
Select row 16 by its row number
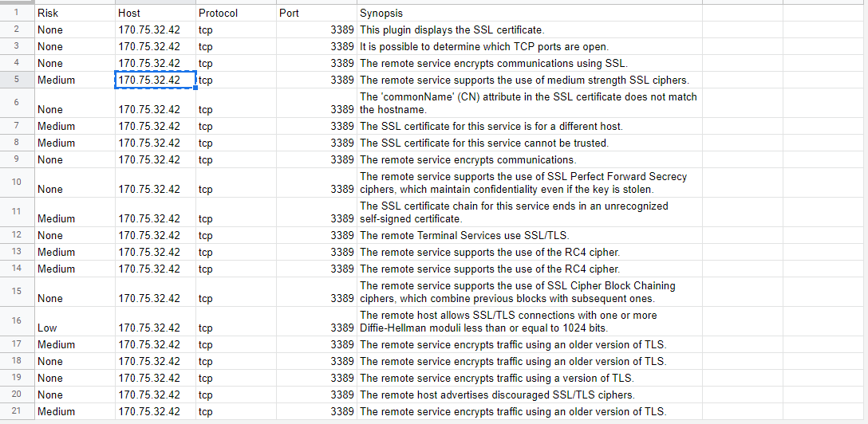tap(16, 320)
